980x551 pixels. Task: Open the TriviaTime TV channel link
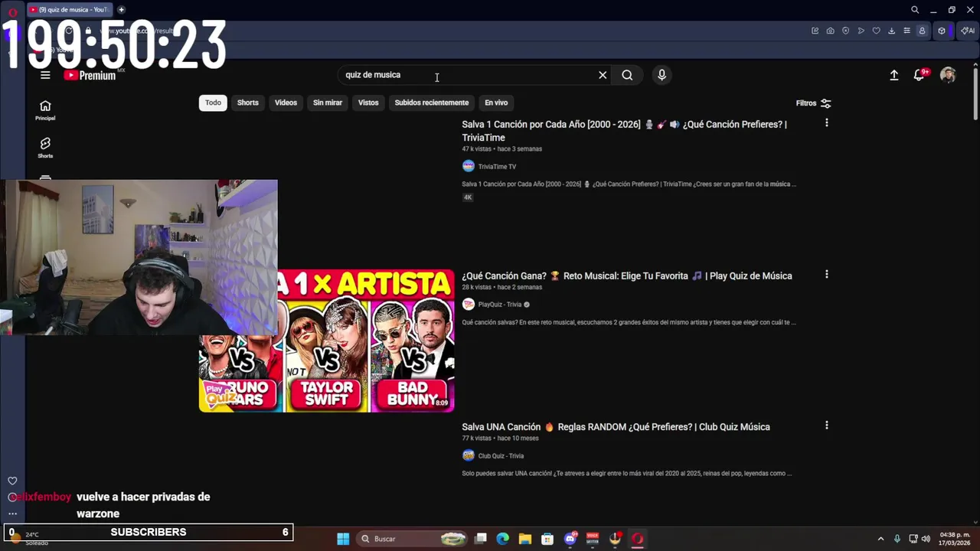click(497, 167)
